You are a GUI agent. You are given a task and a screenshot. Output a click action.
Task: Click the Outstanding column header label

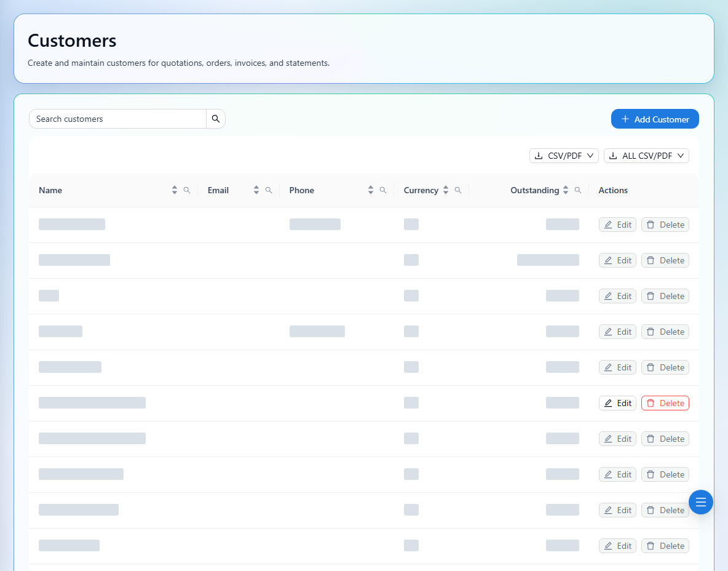click(x=535, y=191)
